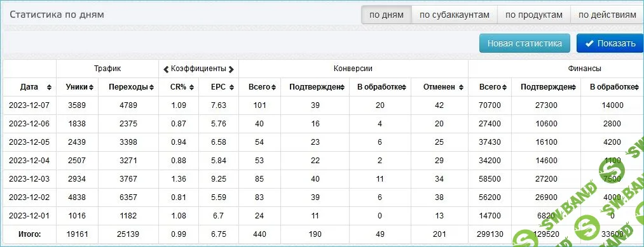Click left arrow beside Коэффициенты

[166, 69]
